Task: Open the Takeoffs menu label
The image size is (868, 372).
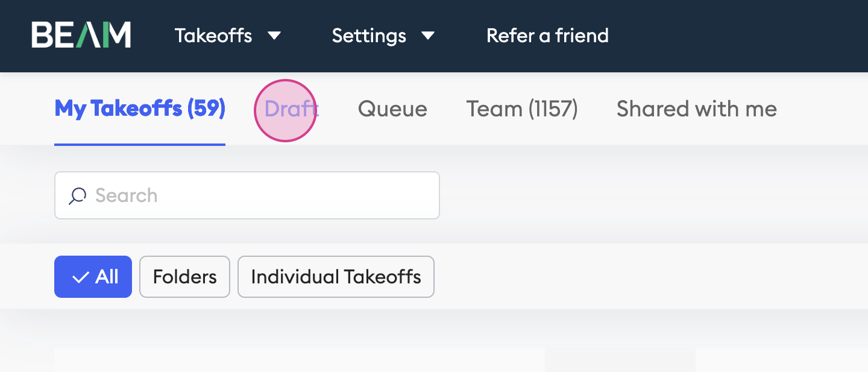Action: [213, 36]
